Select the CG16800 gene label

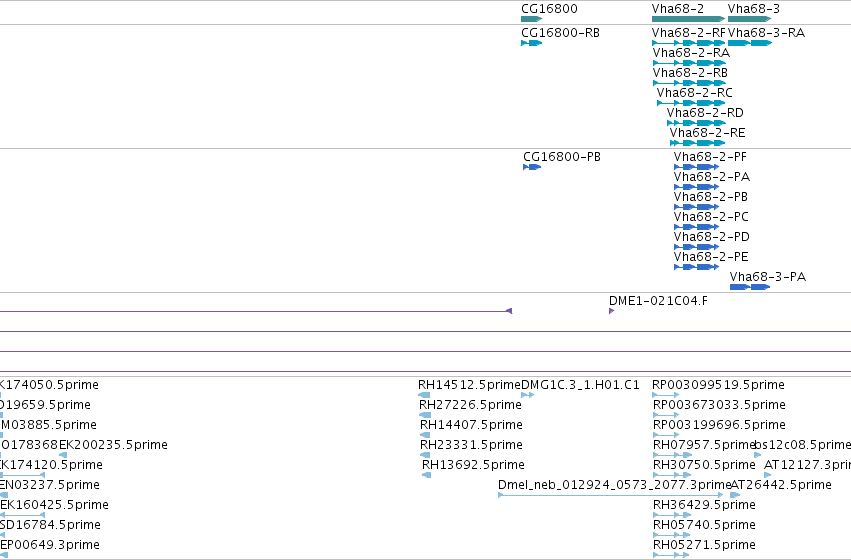(x=549, y=9)
